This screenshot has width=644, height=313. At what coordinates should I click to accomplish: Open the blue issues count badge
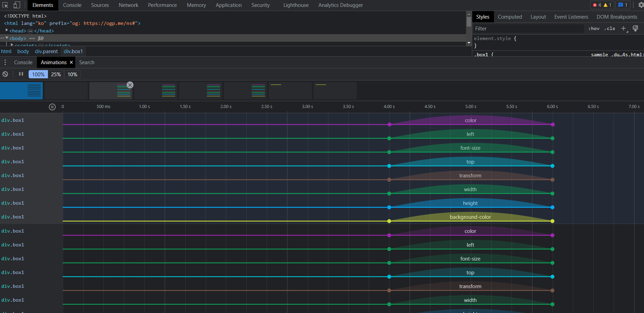(x=623, y=5)
